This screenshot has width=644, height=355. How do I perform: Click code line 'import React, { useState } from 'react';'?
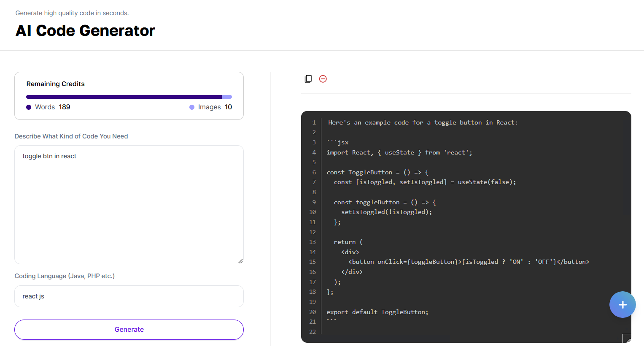pos(399,152)
